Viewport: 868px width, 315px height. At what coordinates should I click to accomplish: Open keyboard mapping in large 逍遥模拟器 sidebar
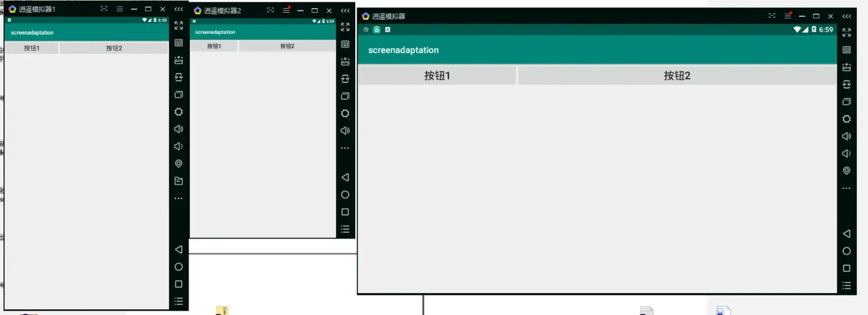pyautogui.click(x=847, y=50)
